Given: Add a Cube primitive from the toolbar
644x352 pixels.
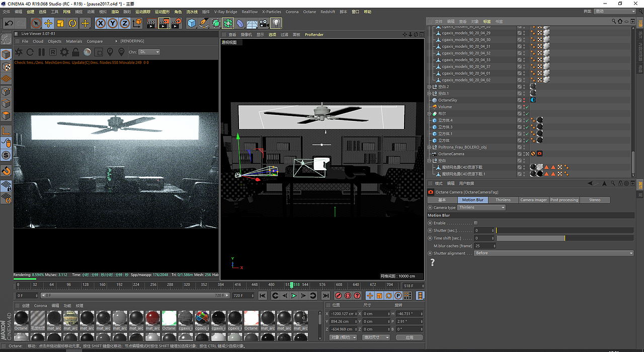Looking at the screenshot, I should click(192, 23).
